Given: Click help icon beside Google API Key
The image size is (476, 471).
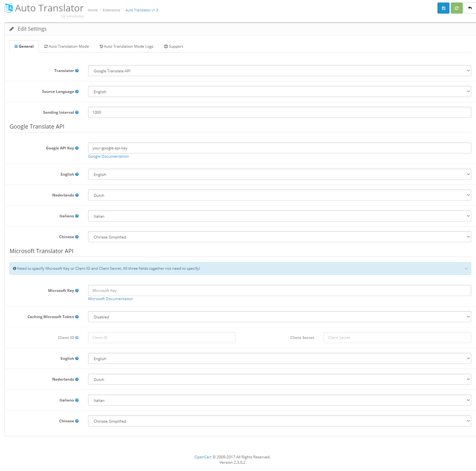Looking at the screenshot, I should [x=77, y=148].
